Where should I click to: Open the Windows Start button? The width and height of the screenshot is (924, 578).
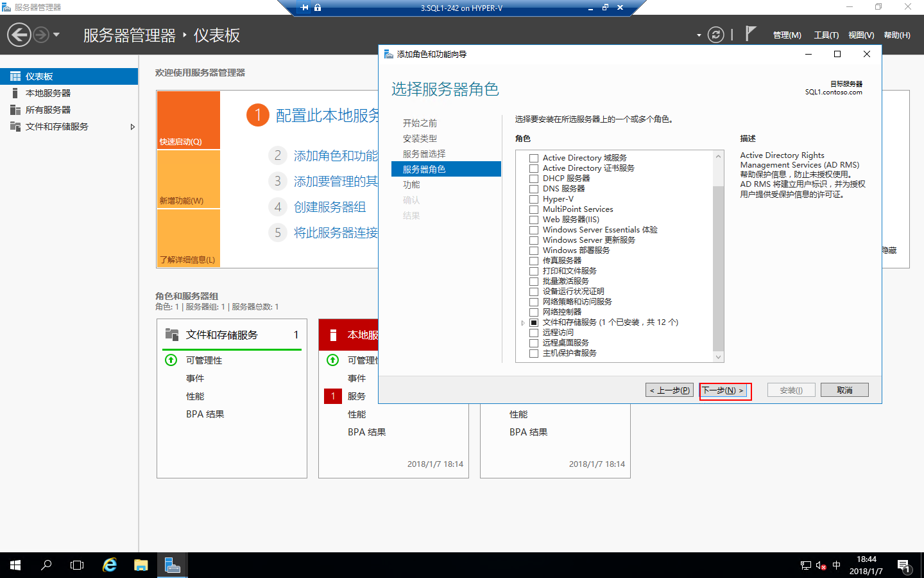pos(15,565)
